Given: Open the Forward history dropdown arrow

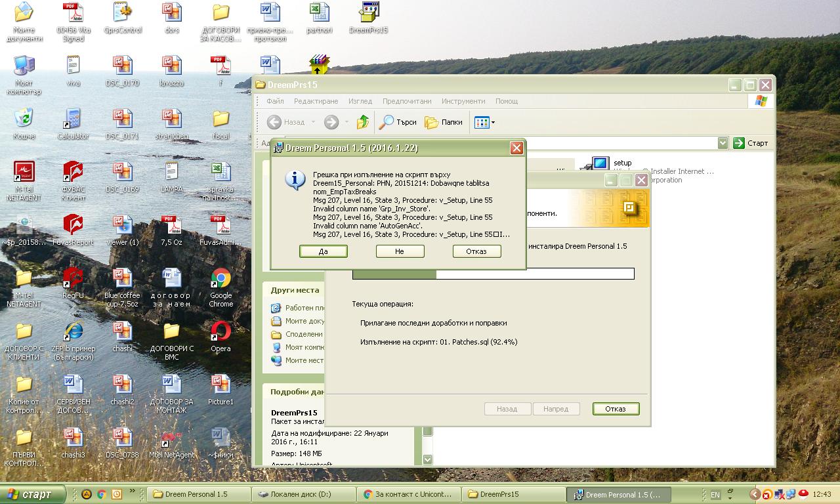Looking at the screenshot, I should [346, 122].
